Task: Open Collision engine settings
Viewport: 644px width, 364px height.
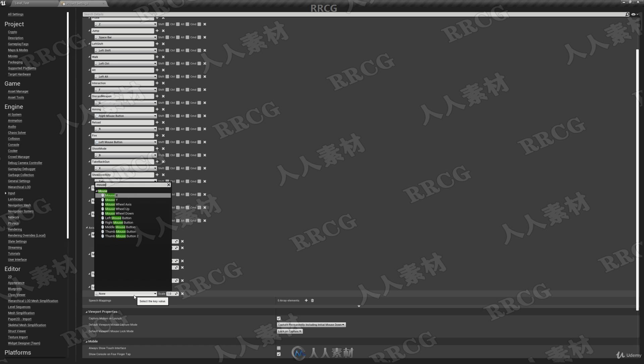Action: click(14, 139)
